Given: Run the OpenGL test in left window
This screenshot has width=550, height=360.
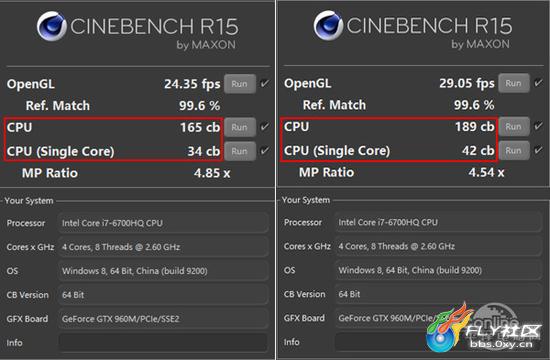Looking at the screenshot, I should pos(240,84).
